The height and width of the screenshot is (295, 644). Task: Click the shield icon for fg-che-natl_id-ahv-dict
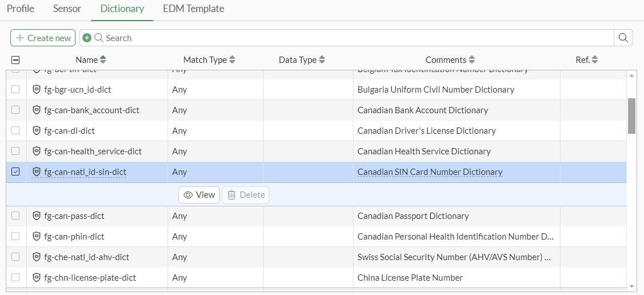tap(37, 257)
